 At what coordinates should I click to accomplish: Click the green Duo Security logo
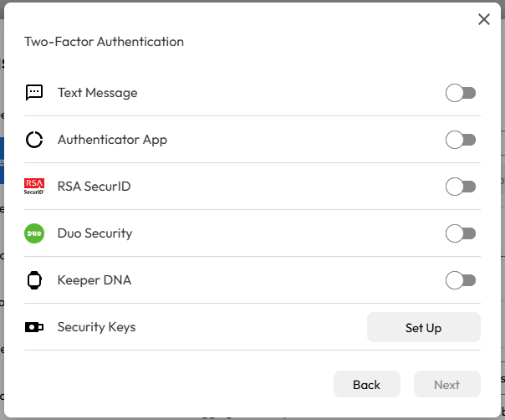[x=34, y=233]
